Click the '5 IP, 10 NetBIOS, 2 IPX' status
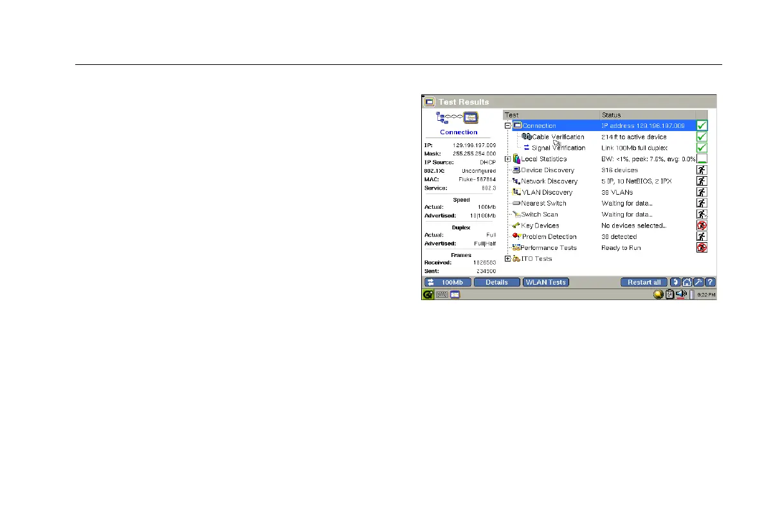The image size is (764, 532). [636, 181]
